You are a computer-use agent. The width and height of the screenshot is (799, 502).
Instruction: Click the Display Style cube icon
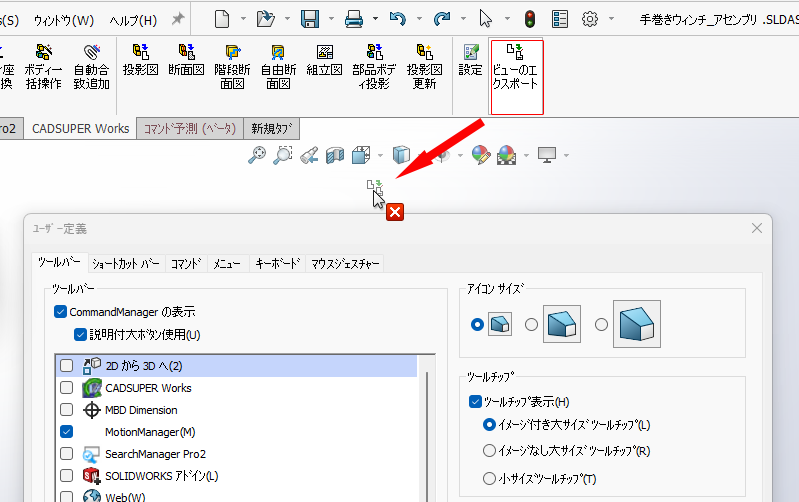click(x=401, y=155)
